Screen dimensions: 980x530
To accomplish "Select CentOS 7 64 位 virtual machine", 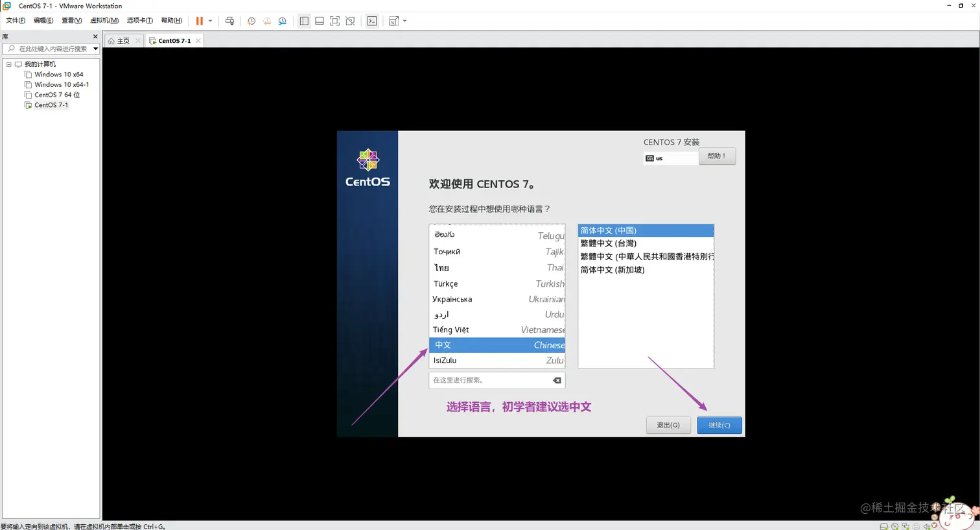I will 57,95.
